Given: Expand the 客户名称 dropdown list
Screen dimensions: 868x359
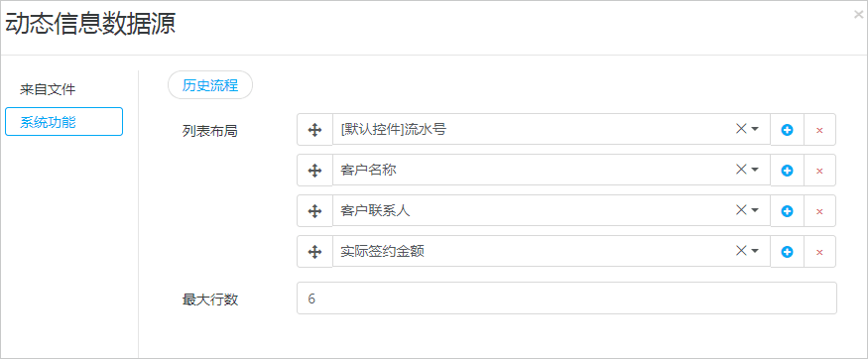Looking at the screenshot, I should pyautogui.click(x=755, y=170).
